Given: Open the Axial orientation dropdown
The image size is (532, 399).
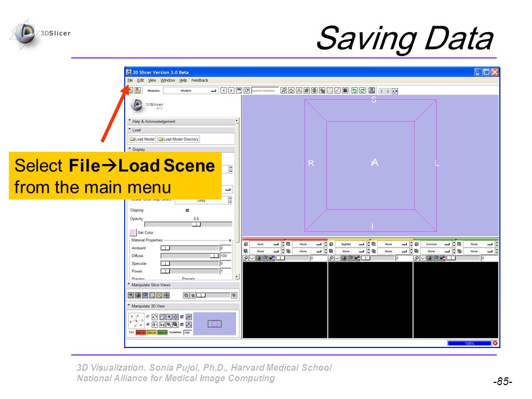Looking at the screenshot, I should pos(265,244).
